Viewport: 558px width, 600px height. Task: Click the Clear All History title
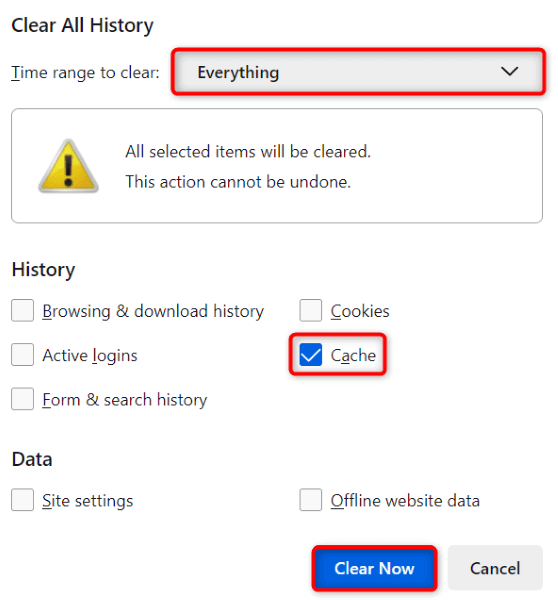tap(82, 26)
